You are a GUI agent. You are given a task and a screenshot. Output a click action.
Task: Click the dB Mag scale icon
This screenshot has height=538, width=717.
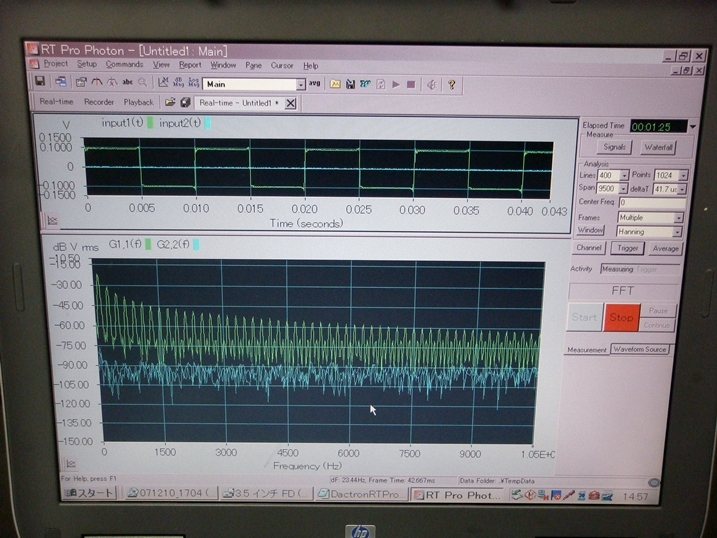[178, 83]
